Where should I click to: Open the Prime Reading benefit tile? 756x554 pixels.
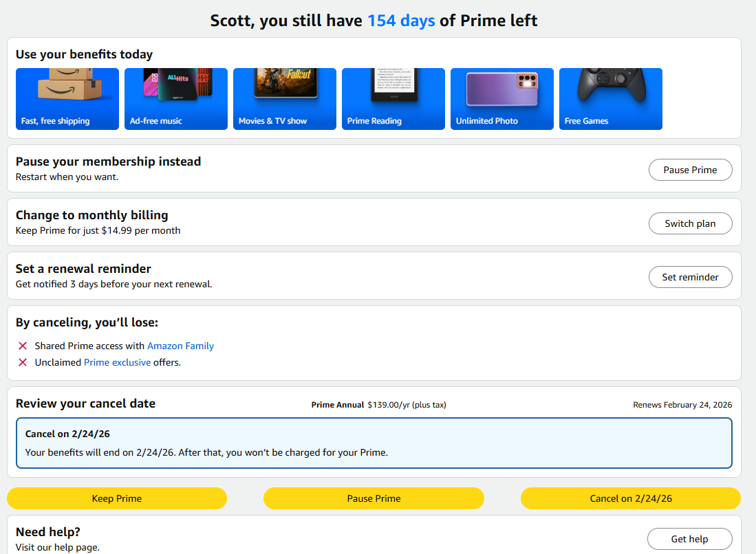click(393, 99)
